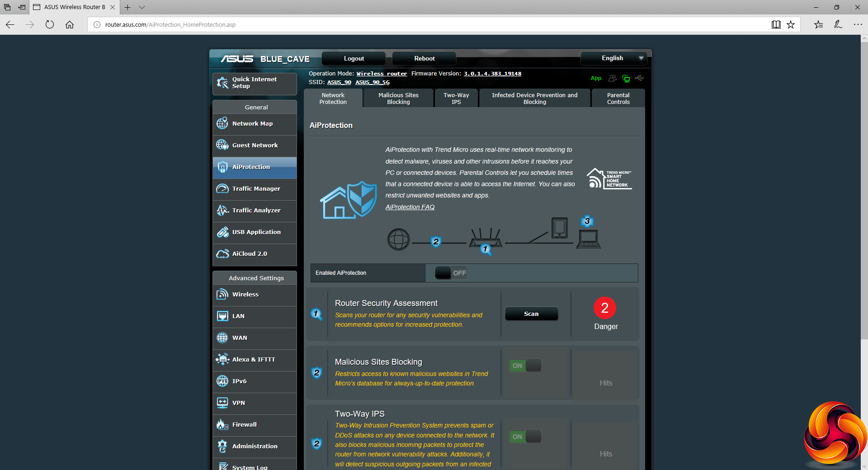Viewport: 868px width, 470px height.
Task: Open VPN settings
Action: (x=255, y=403)
